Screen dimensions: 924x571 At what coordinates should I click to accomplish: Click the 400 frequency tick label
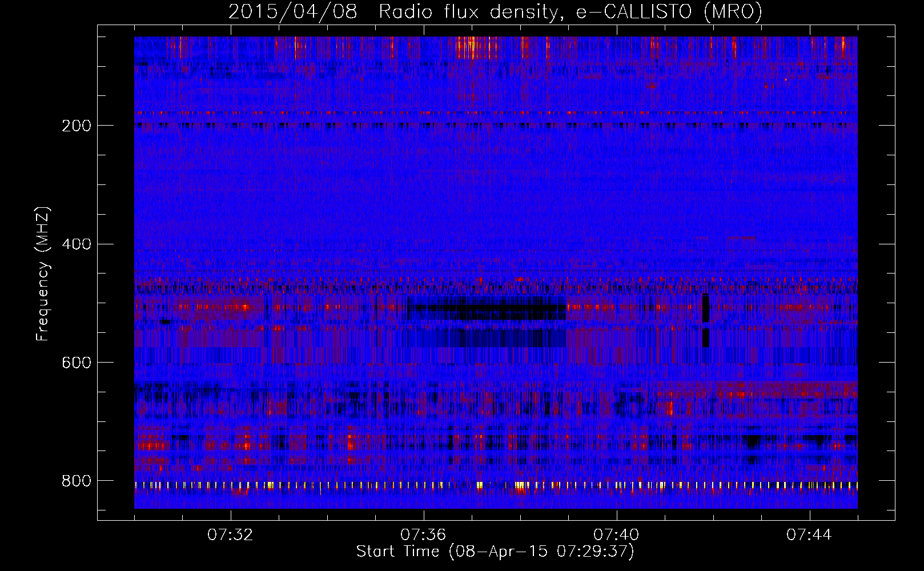pos(77,244)
